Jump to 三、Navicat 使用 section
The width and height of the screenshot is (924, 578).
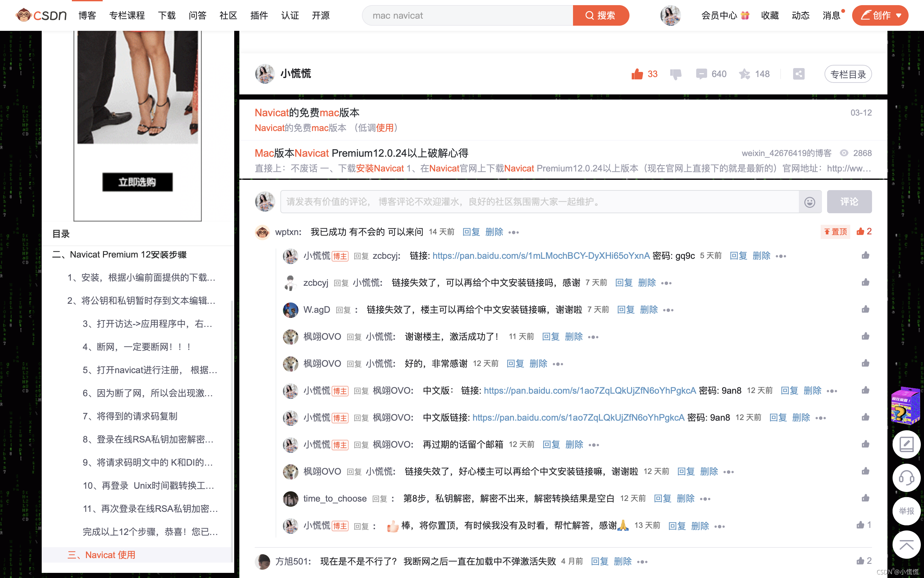(x=101, y=555)
